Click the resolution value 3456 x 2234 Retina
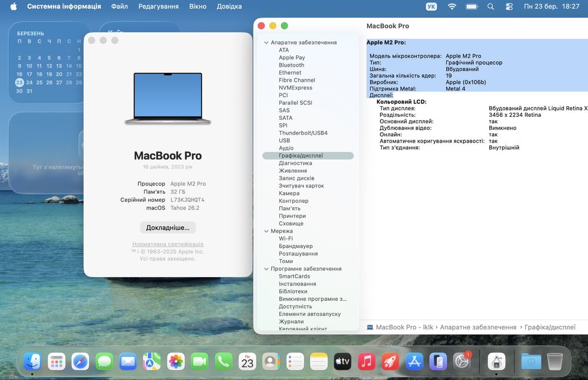588x380 pixels. [514, 115]
